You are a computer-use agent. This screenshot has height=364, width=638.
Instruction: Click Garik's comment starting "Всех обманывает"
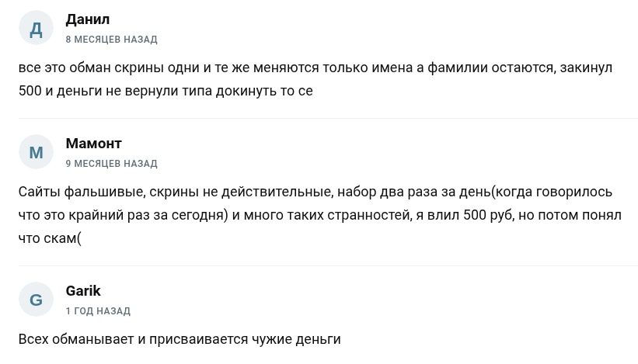(180, 339)
